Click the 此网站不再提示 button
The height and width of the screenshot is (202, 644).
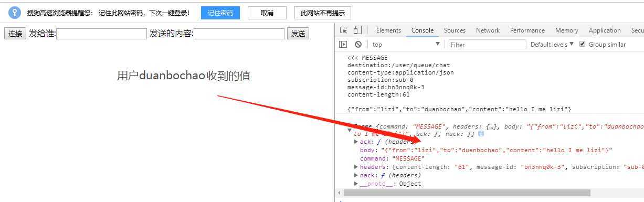tap(323, 13)
